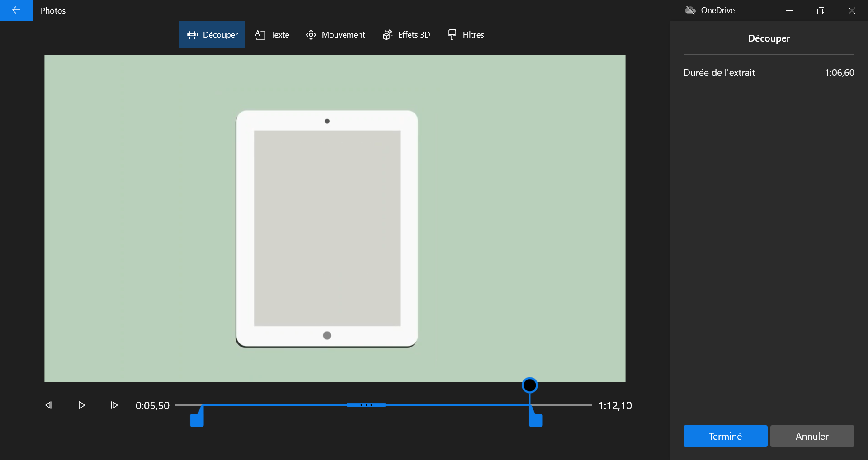The image size is (868, 460).
Task: Confirm trimming with Terminé button
Action: [725, 436]
